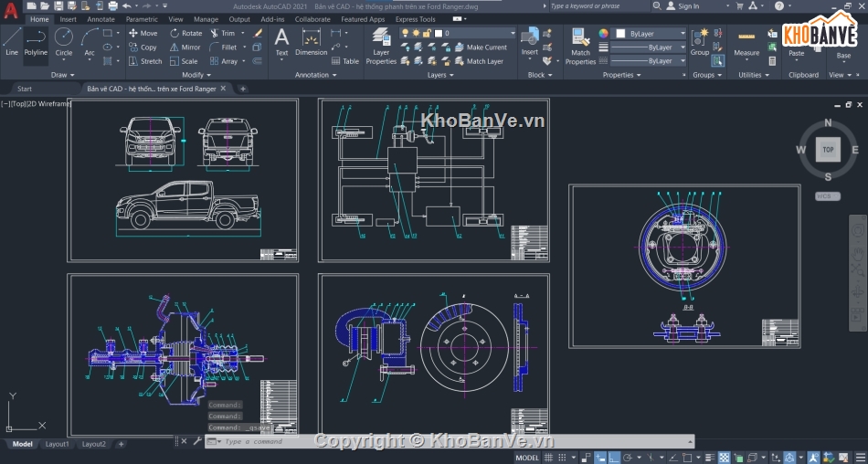Screen dimensions: 868x464
Task: Expand the Layers panel
Action: coord(440,75)
